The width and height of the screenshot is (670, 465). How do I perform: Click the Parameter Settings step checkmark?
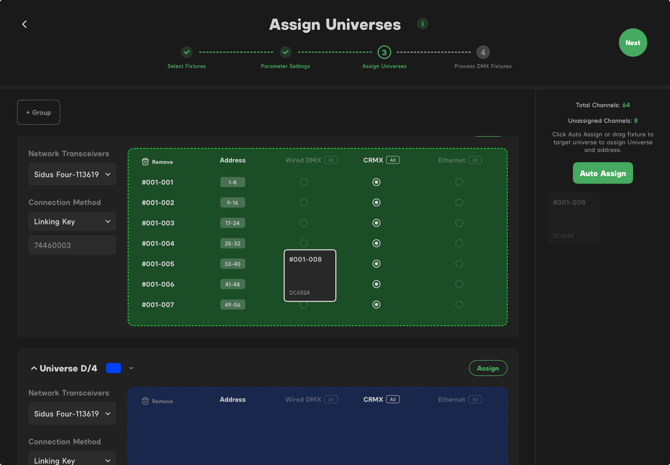(x=285, y=52)
